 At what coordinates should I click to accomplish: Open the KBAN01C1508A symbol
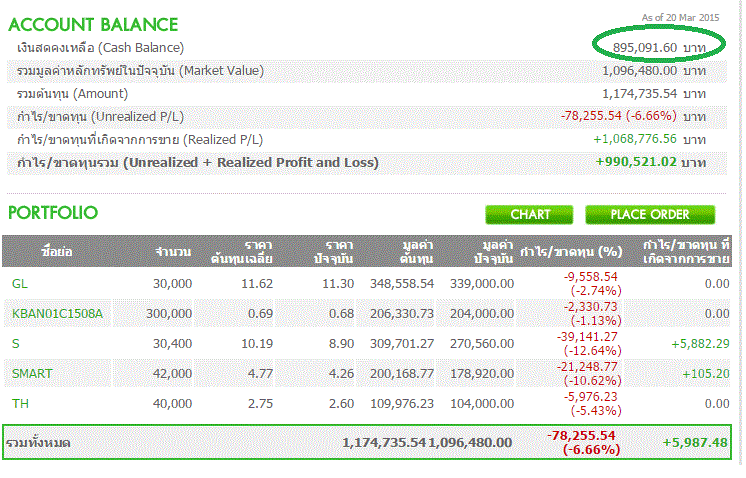(57, 313)
